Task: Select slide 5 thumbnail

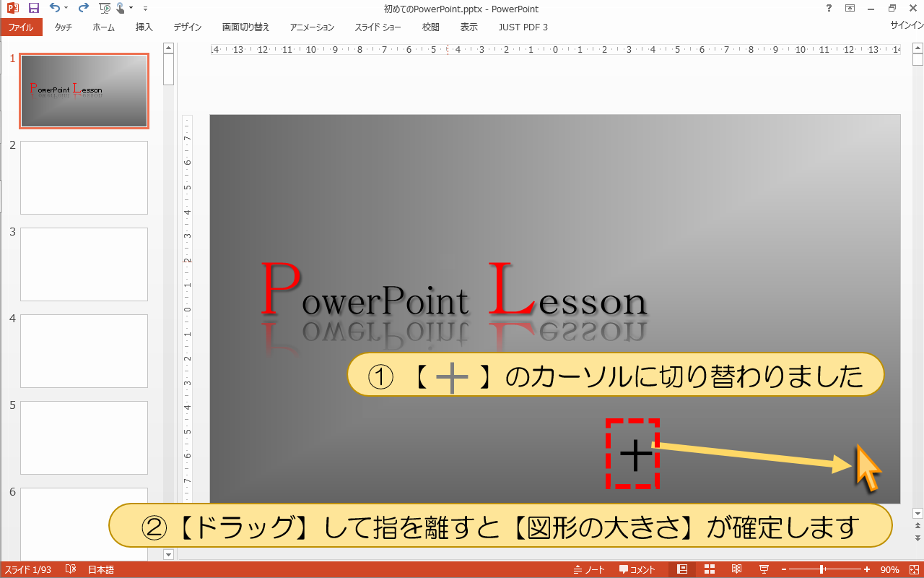Action: click(x=84, y=438)
